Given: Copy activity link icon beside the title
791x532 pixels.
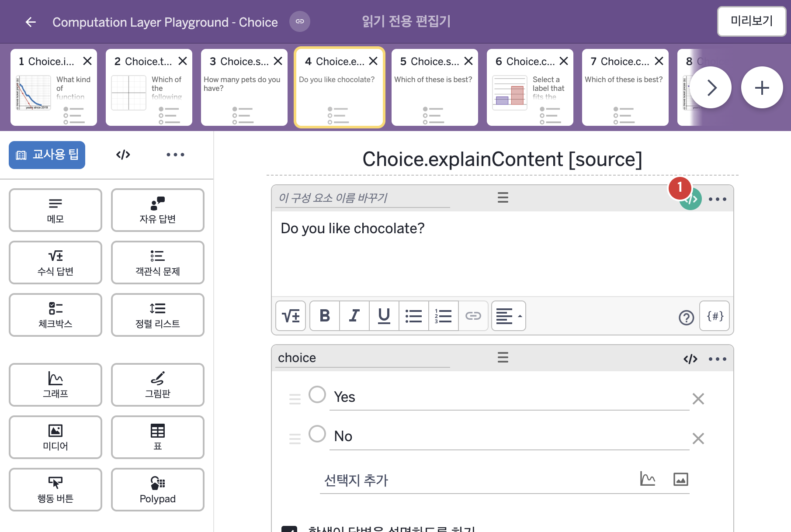Looking at the screenshot, I should (300, 21).
